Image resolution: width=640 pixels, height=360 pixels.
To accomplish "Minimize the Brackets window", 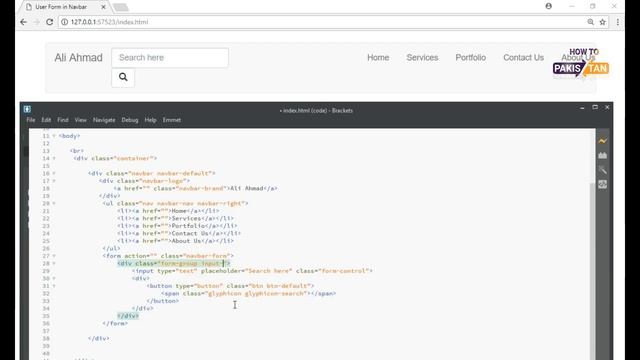I will coord(582,108).
